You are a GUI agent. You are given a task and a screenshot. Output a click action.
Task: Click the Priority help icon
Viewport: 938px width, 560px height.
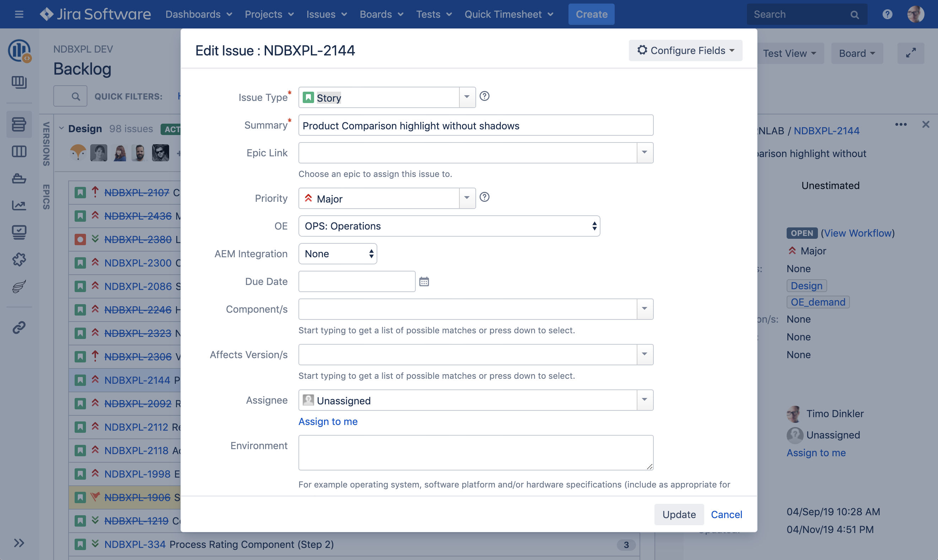click(485, 197)
